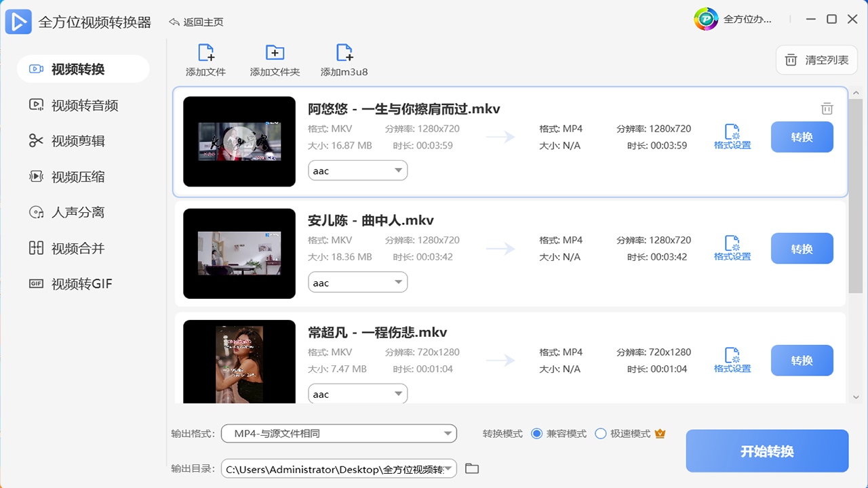Click thumbnail of 常超凡 - 一程伤悲.mkv

pos(239,361)
